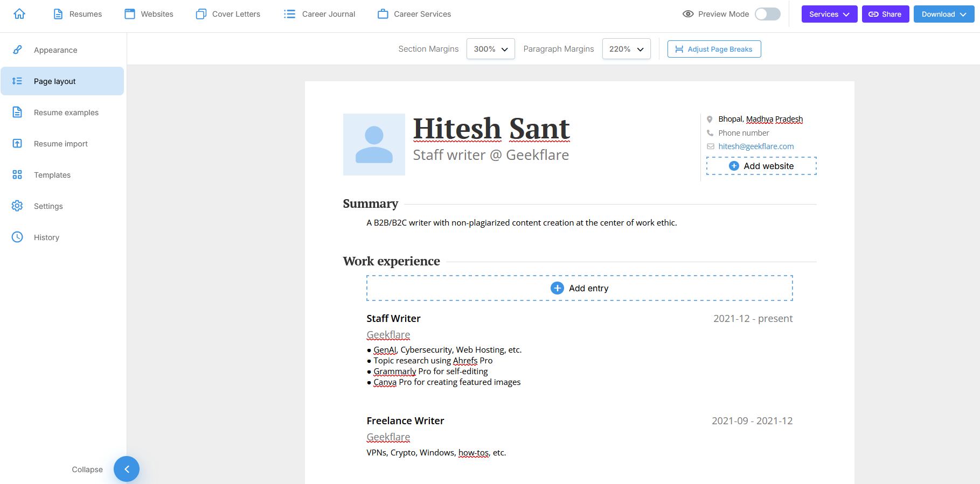The height and width of the screenshot is (484, 980).
Task: Open the Websites tab
Action: coord(149,14)
